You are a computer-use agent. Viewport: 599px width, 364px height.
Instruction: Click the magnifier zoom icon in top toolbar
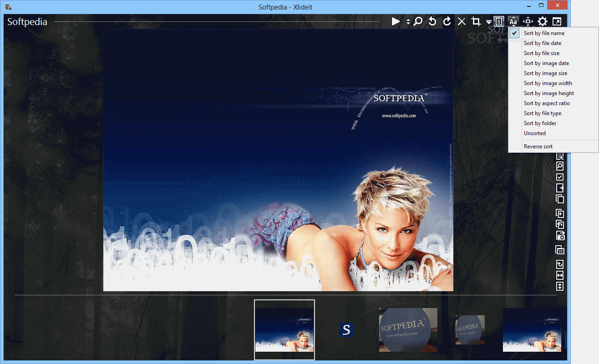[x=418, y=21]
